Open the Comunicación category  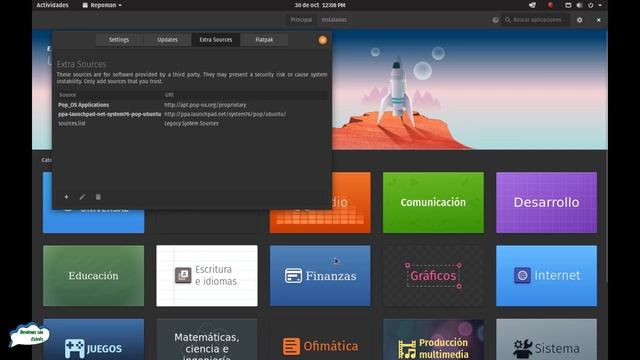pos(433,202)
